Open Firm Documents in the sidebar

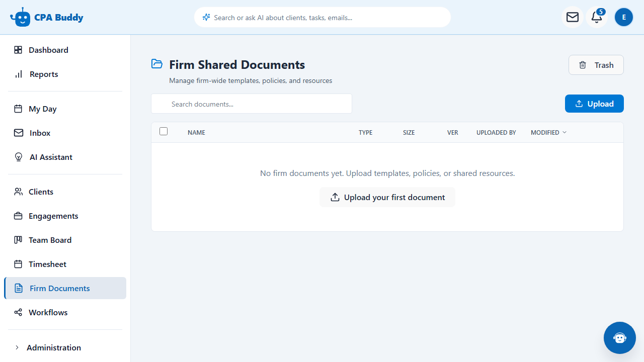(65, 288)
